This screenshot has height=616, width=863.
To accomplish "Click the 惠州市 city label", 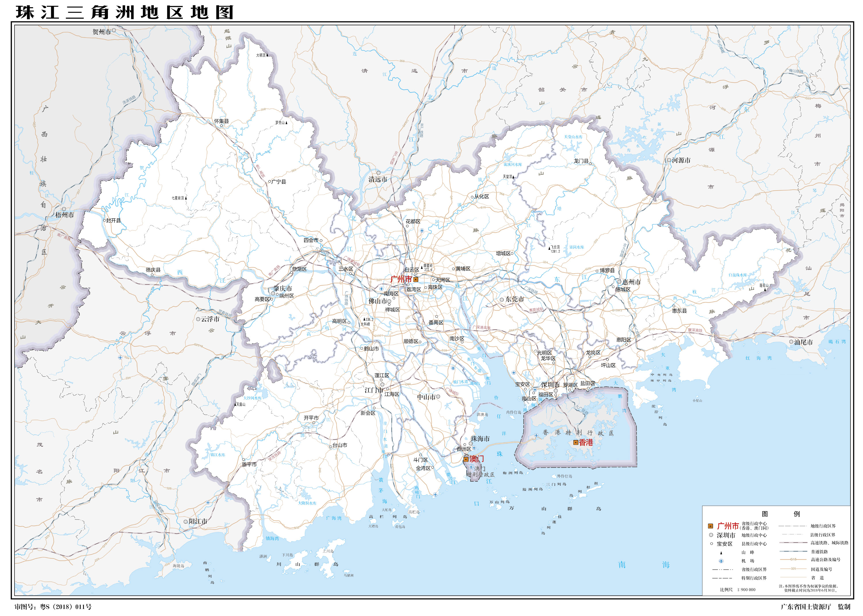I will click(631, 282).
